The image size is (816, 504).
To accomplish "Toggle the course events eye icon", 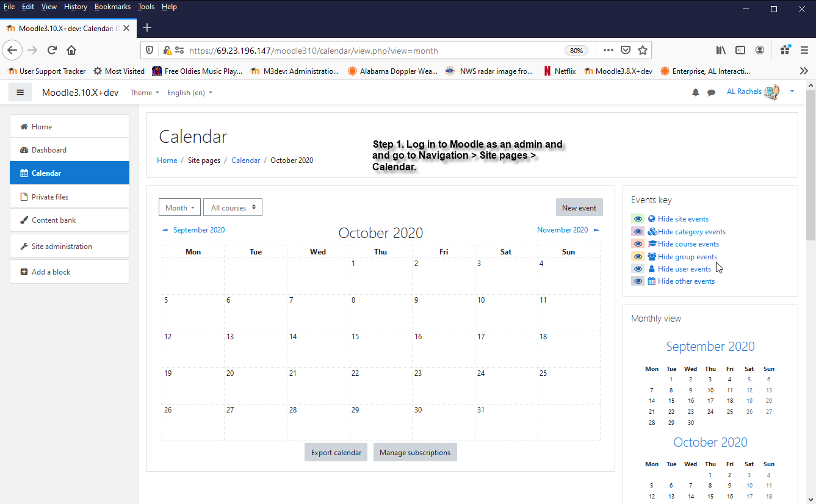I will 638,243.
